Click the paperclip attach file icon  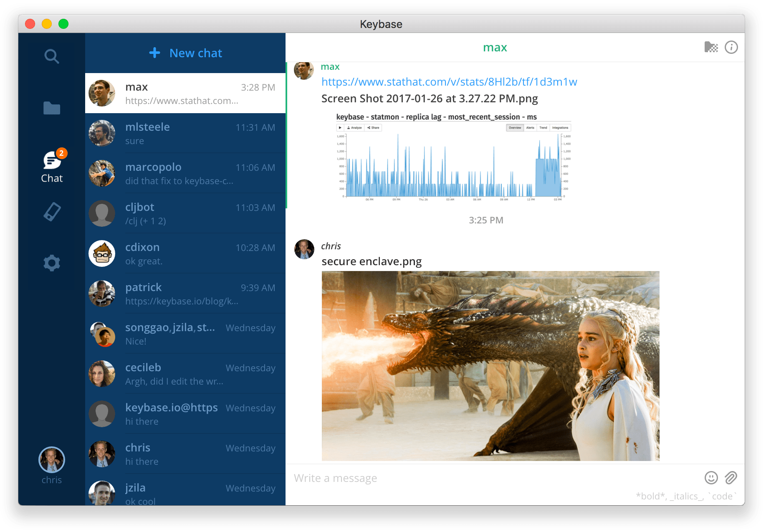click(x=731, y=478)
